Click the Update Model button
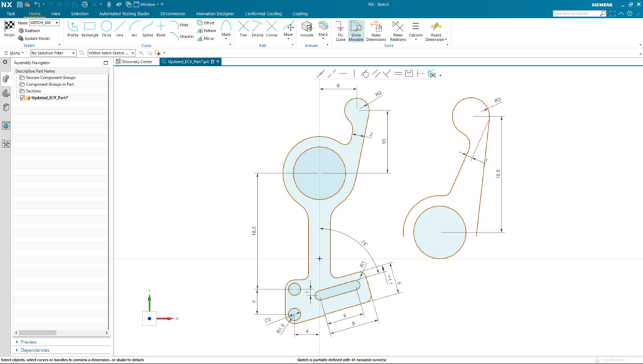 coord(37,38)
